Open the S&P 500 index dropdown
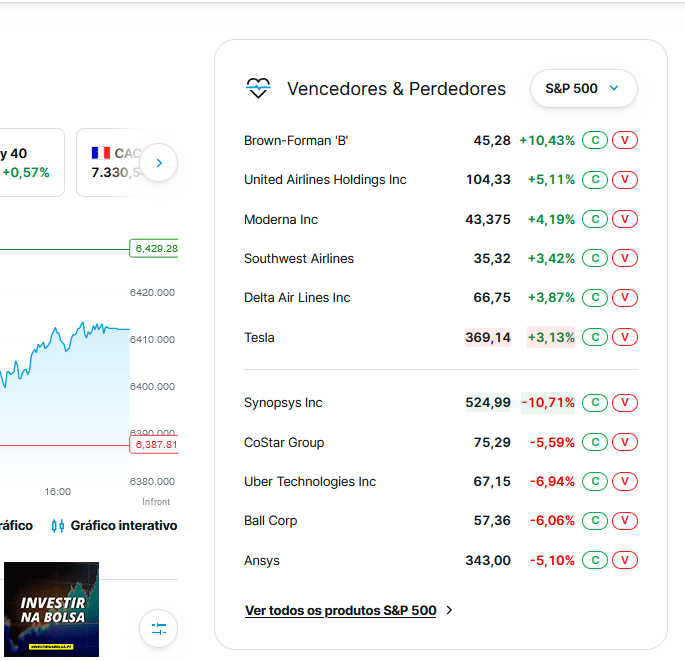This screenshot has height=661, width=685. click(583, 88)
